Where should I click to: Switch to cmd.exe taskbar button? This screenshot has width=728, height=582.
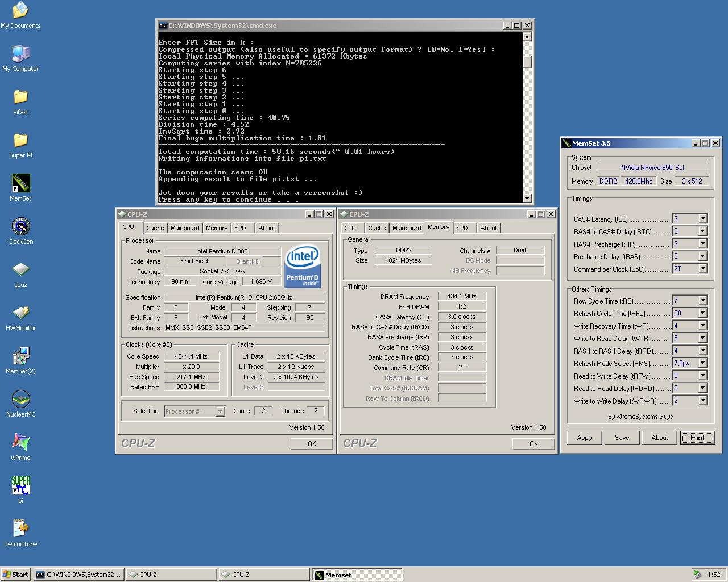[78, 575]
